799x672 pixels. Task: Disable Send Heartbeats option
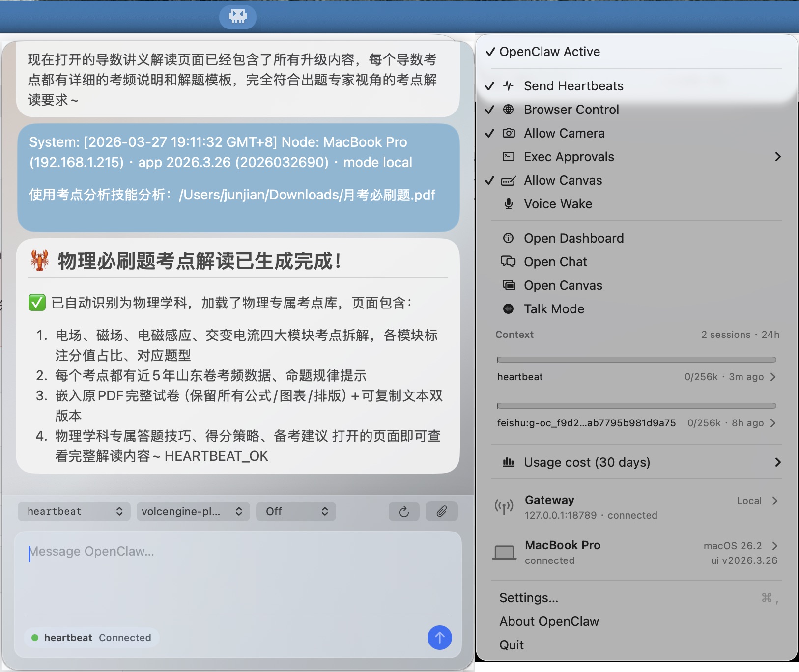click(573, 86)
